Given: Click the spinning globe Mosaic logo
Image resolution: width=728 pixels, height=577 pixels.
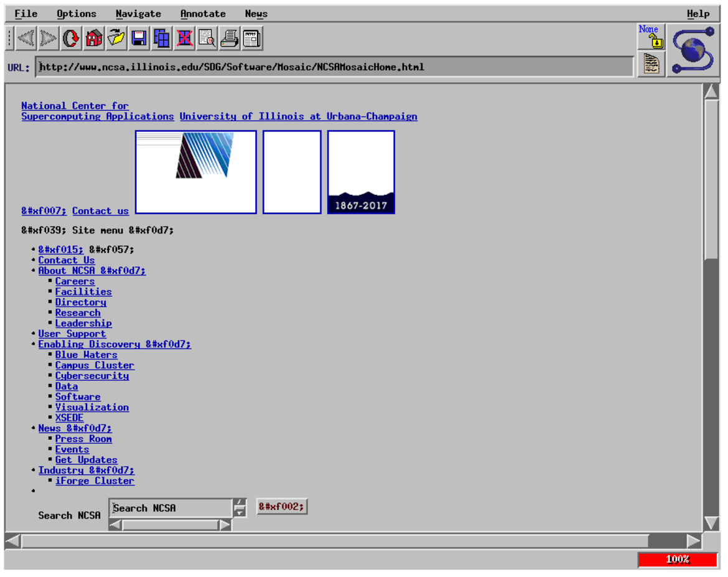Looking at the screenshot, I should tap(694, 50).
